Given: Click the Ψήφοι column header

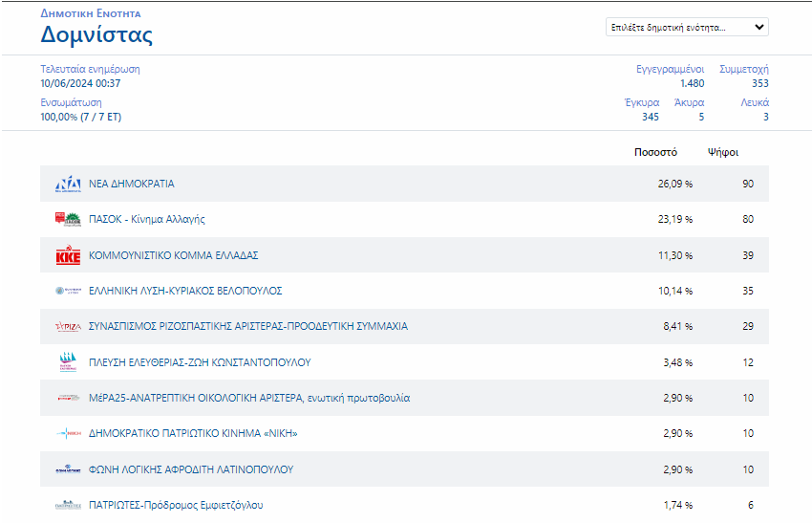Looking at the screenshot, I should [x=723, y=152].
